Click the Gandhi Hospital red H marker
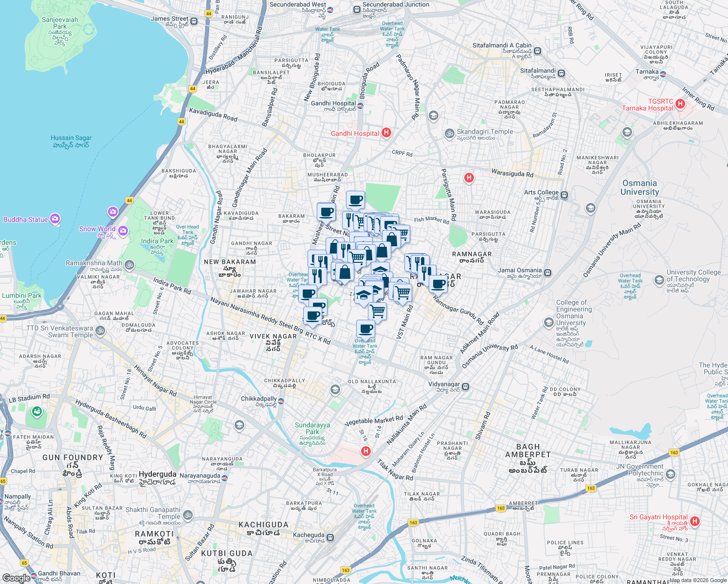The image size is (728, 584). click(x=386, y=132)
